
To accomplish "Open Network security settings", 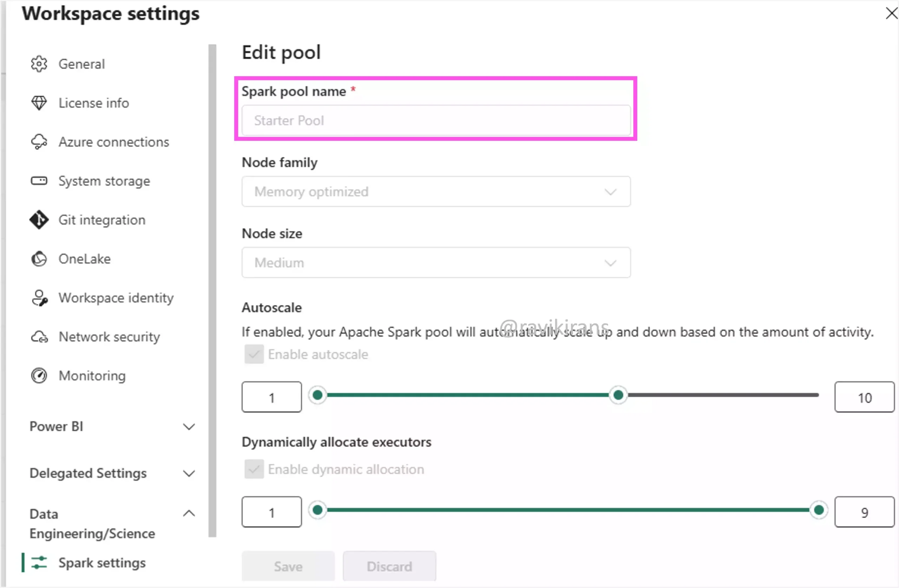I will [x=110, y=337].
